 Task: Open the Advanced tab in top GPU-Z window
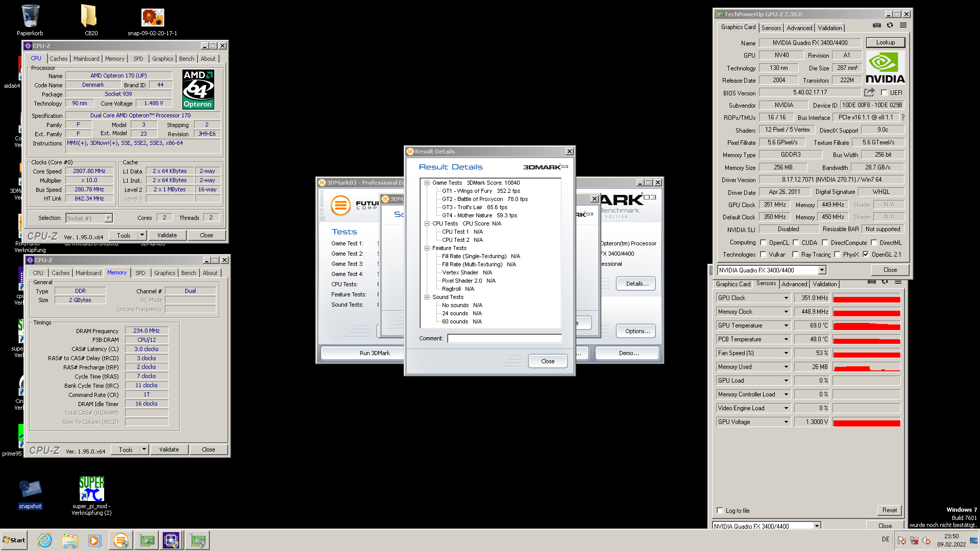799,28
